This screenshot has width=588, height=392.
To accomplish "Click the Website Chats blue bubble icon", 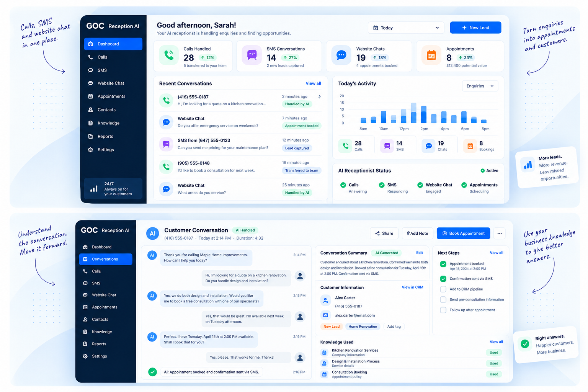I will click(x=341, y=55).
